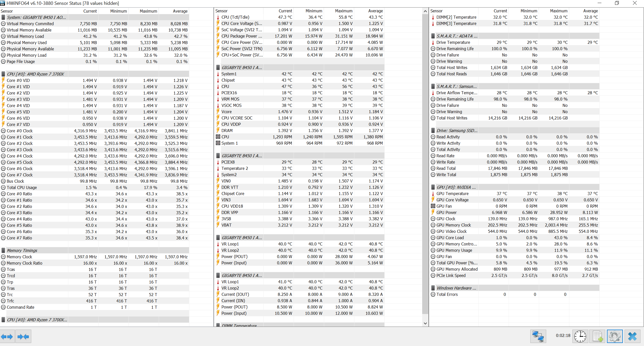Click the lightning icon beside VBAT
644x346 pixels.
[x=218, y=225]
